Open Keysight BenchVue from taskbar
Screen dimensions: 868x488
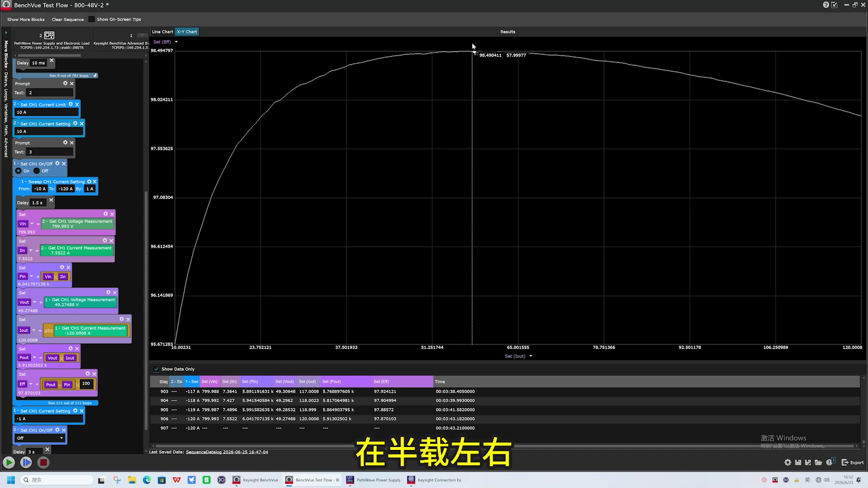click(x=256, y=480)
